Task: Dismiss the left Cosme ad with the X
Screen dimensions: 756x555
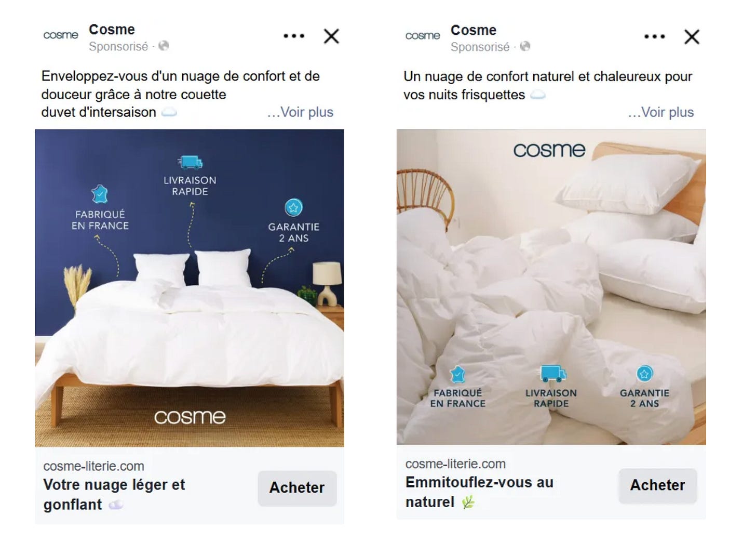Action: [331, 36]
